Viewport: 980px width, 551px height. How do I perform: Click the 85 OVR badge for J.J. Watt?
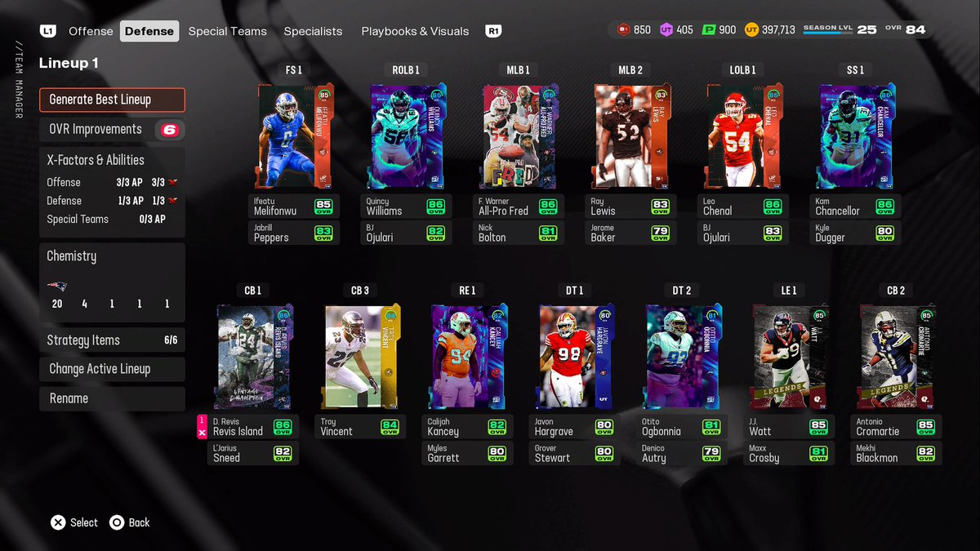(x=819, y=426)
